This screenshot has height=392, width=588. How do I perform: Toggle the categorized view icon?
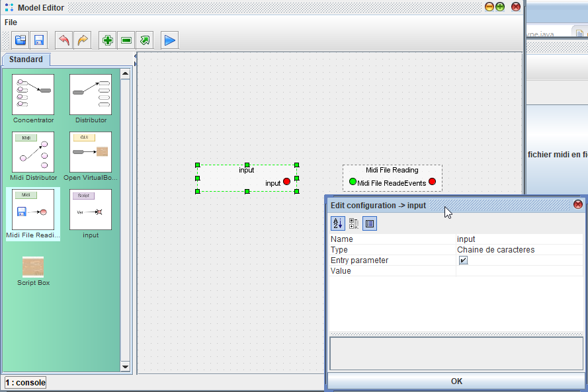point(354,223)
